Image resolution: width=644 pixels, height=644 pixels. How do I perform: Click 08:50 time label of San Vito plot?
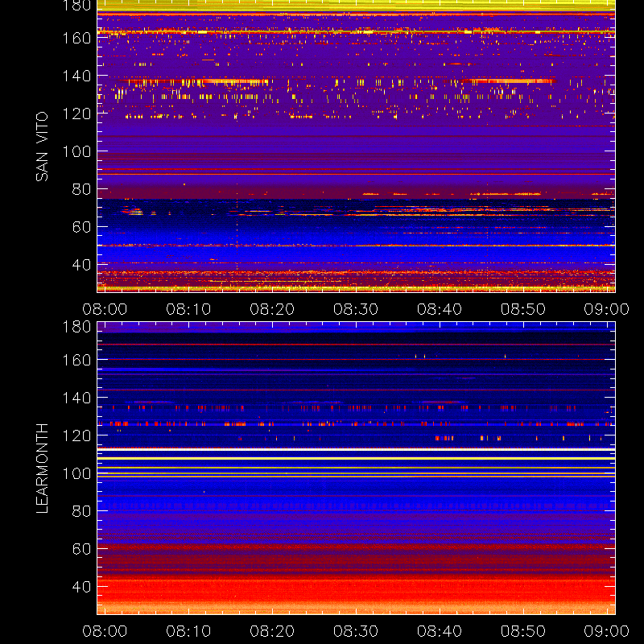tap(522, 309)
